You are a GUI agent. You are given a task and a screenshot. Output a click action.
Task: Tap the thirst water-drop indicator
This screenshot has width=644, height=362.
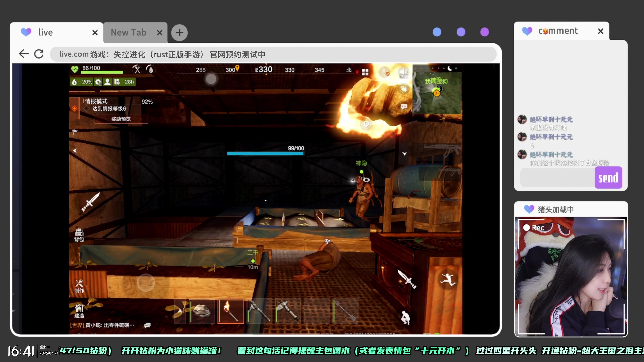coord(150,69)
